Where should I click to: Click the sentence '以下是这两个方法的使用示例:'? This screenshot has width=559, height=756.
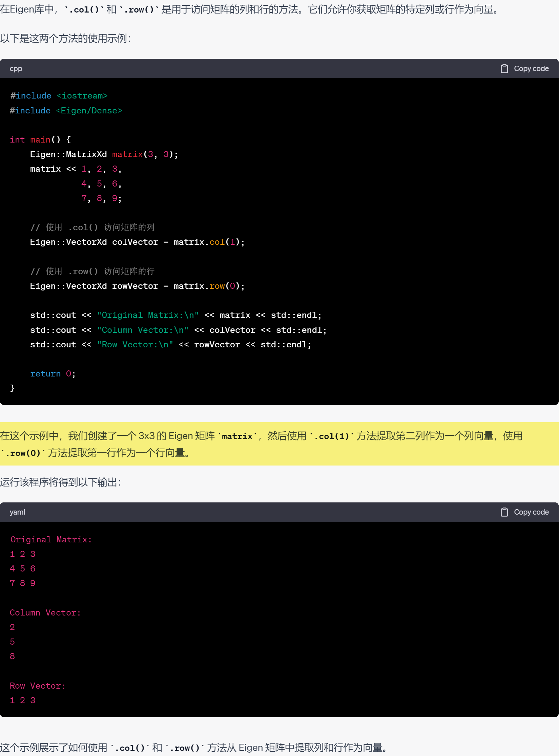coord(65,39)
